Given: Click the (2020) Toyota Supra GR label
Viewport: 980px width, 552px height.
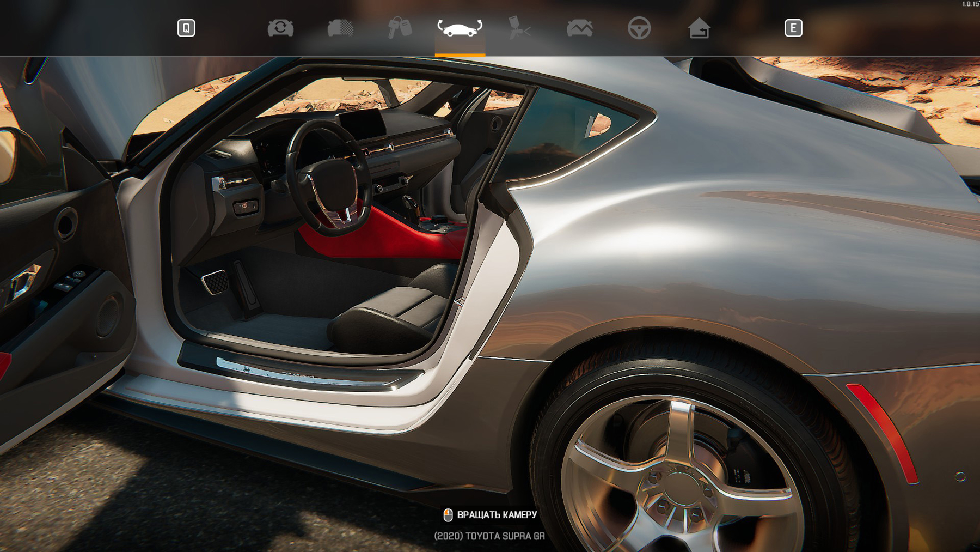Looking at the screenshot, I should click(489, 536).
